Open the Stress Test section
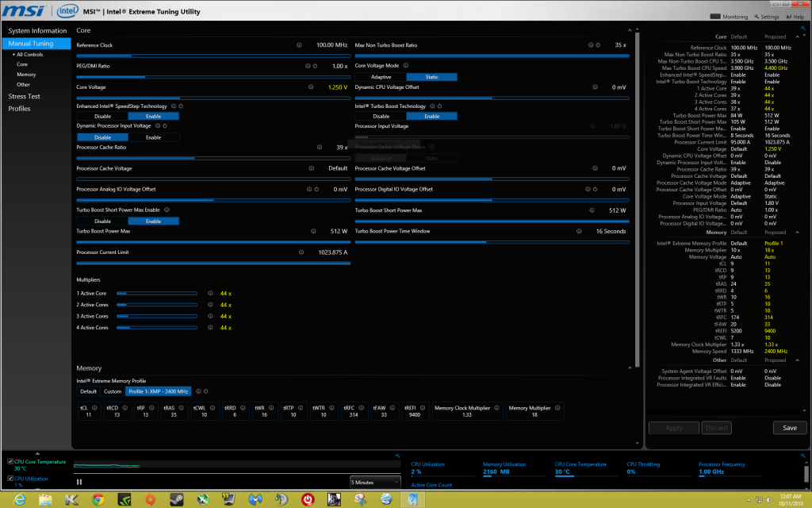The height and width of the screenshot is (508, 812). (x=24, y=96)
